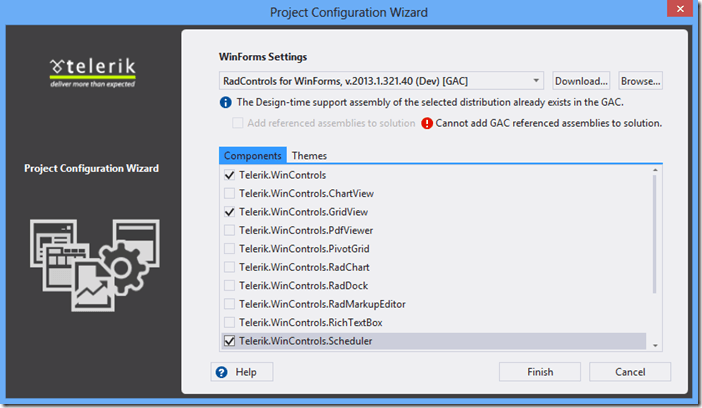Click the Project Configuration Wizard sidebar title
The image size is (702, 408).
[x=91, y=168]
